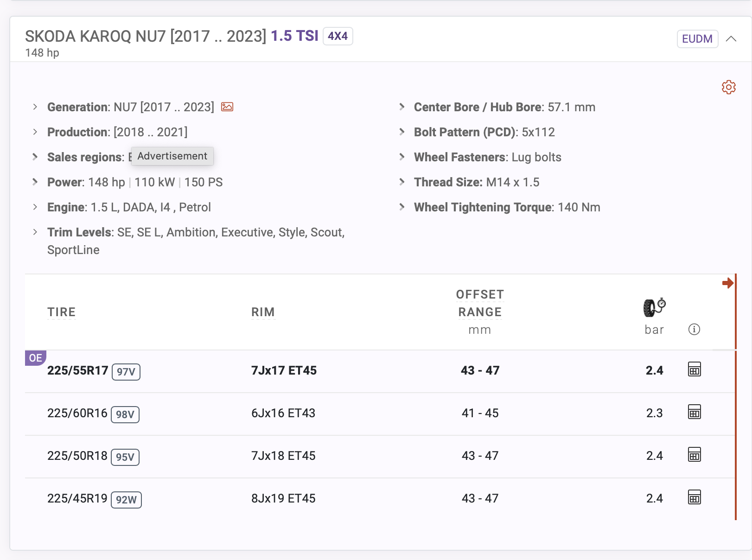Click the RIM column header
The image size is (752, 560).
[x=263, y=312]
